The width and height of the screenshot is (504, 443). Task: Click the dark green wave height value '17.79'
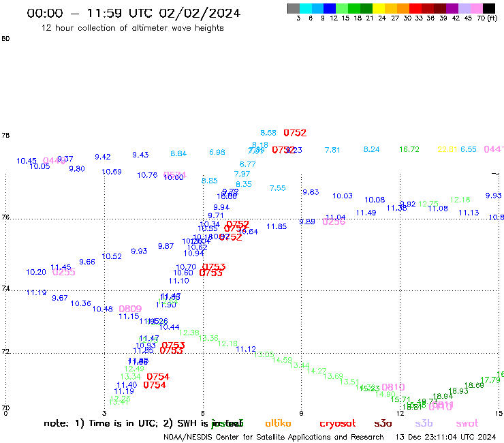(490, 380)
